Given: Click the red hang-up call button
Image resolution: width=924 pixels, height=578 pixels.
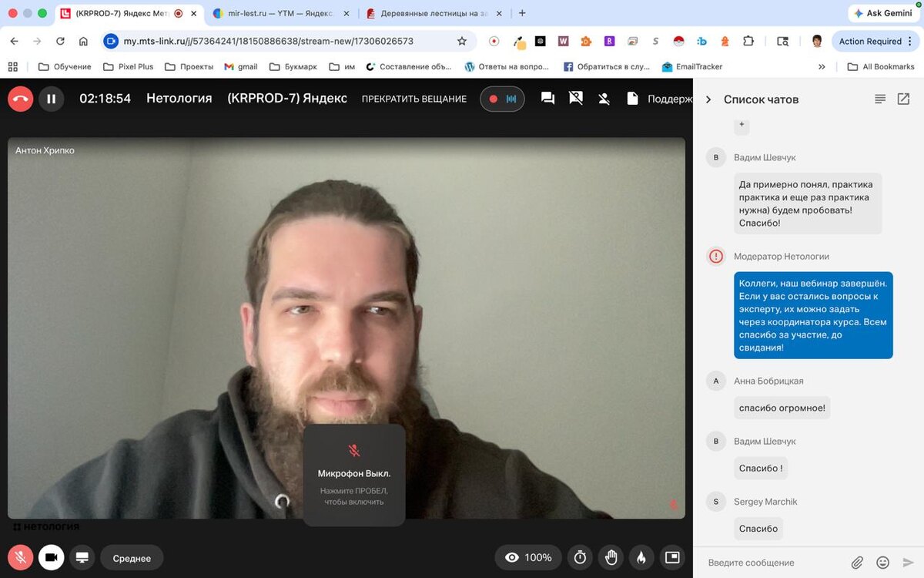Looking at the screenshot, I should (x=20, y=99).
